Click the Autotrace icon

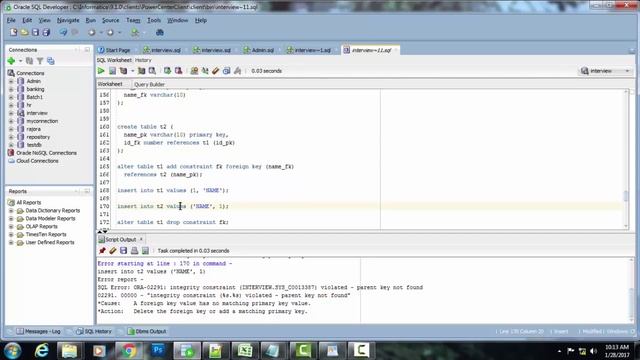tap(141, 71)
